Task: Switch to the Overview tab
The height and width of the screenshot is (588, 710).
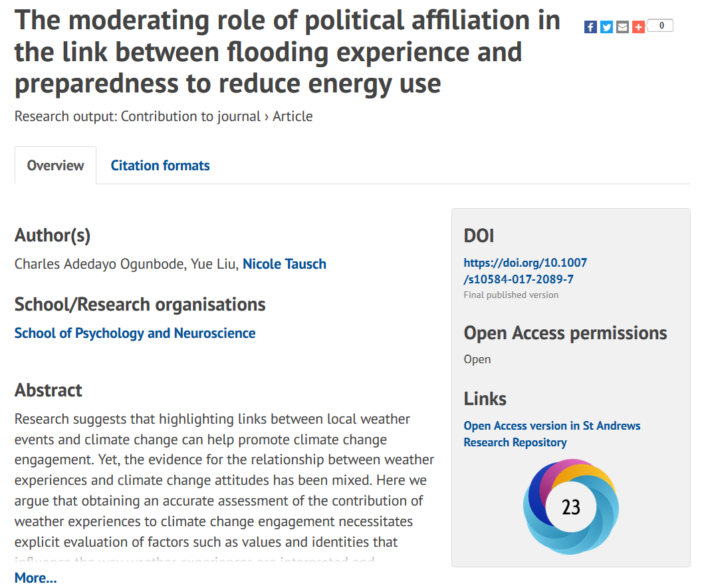Action: [x=56, y=166]
